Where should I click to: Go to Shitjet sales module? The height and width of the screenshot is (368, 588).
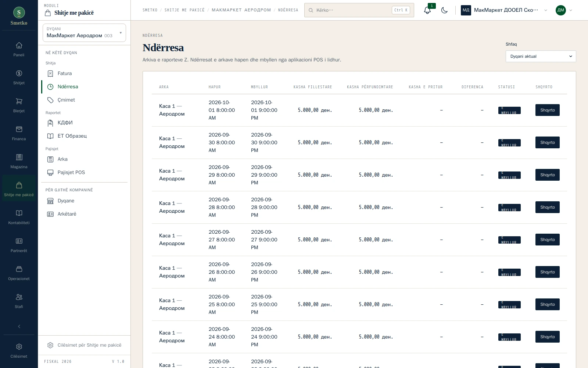(x=19, y=78)
